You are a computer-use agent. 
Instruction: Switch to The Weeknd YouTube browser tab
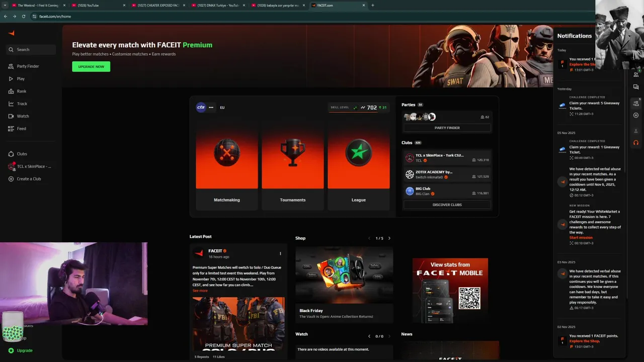point(38,5)
